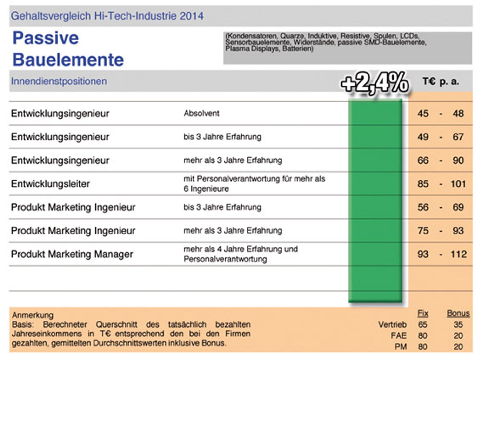Click 'mit Personalverantwortung für mehr als 6 Ingenieure'

coord(254,184)
